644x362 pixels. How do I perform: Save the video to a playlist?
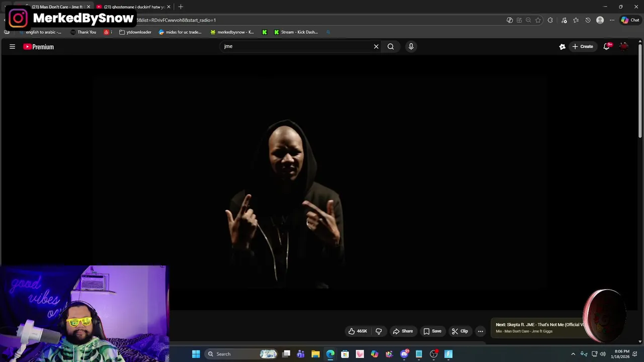tap(433, 331)
